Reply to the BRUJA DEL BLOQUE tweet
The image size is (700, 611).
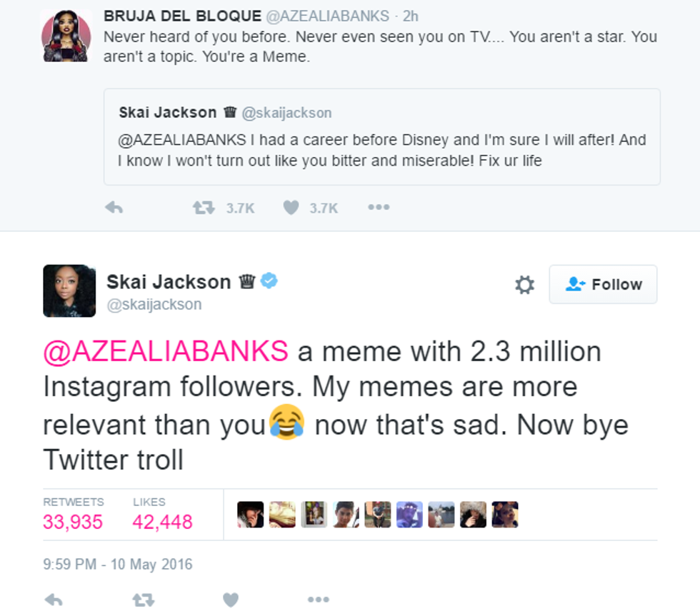[x=114, y=208]
